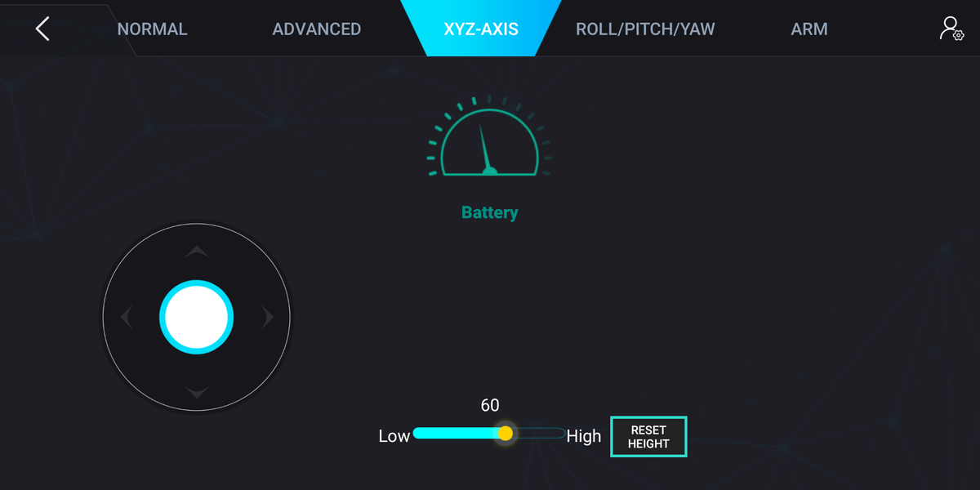The image size is (980, 490).
Task: Switch to the NORMAL tab
Action: click(152, 29)
